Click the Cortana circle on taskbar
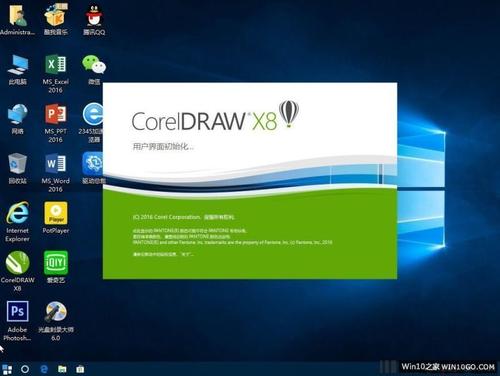Image resolution: width=500 pixels, height=376 pixels. 25,369
